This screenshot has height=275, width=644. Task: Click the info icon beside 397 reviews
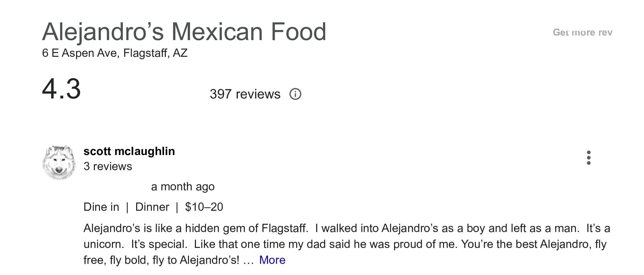(295, 94)
